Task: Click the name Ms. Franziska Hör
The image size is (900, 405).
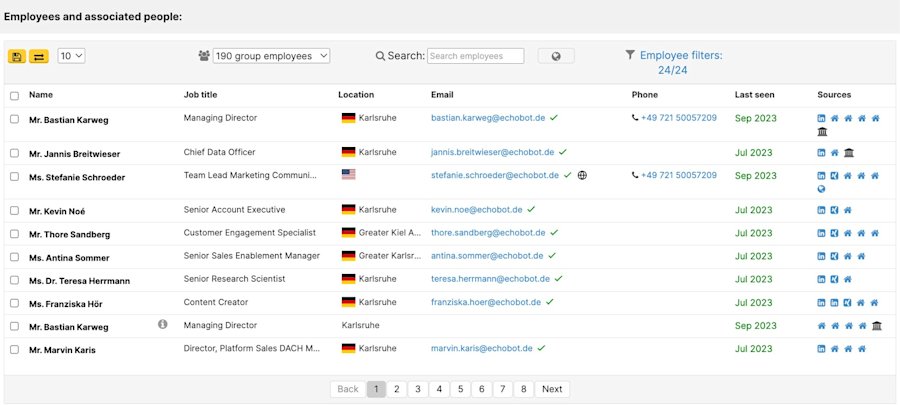Action: [x=66, y=303]
